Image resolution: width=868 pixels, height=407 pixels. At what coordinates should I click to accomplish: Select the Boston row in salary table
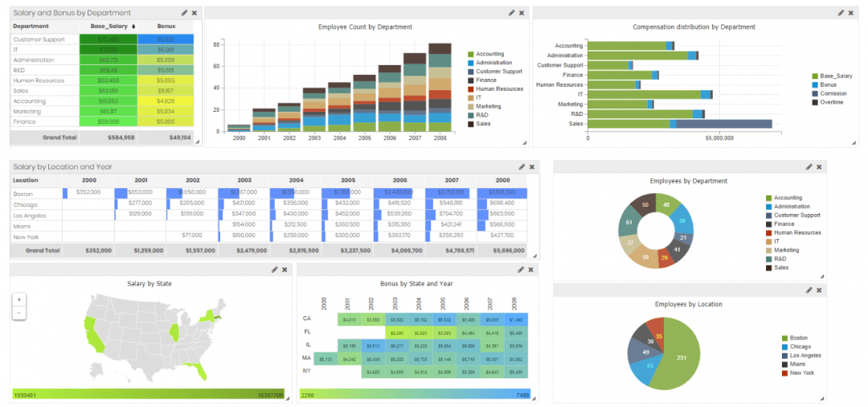click(269, 193)
